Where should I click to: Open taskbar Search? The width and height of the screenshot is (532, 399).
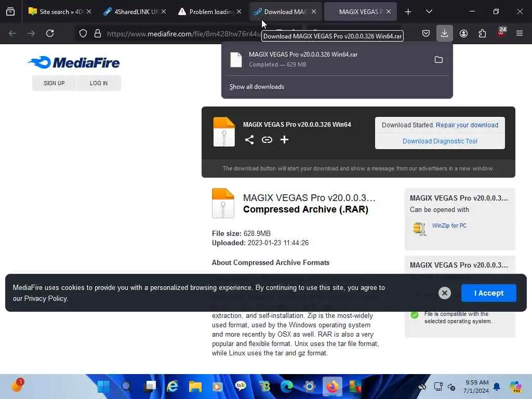click(126, 387)
